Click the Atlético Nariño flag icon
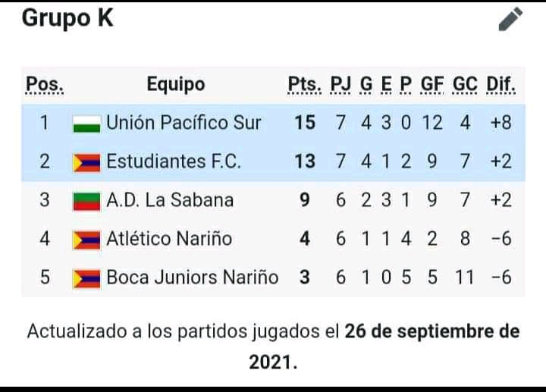 [x=86, y=240]
